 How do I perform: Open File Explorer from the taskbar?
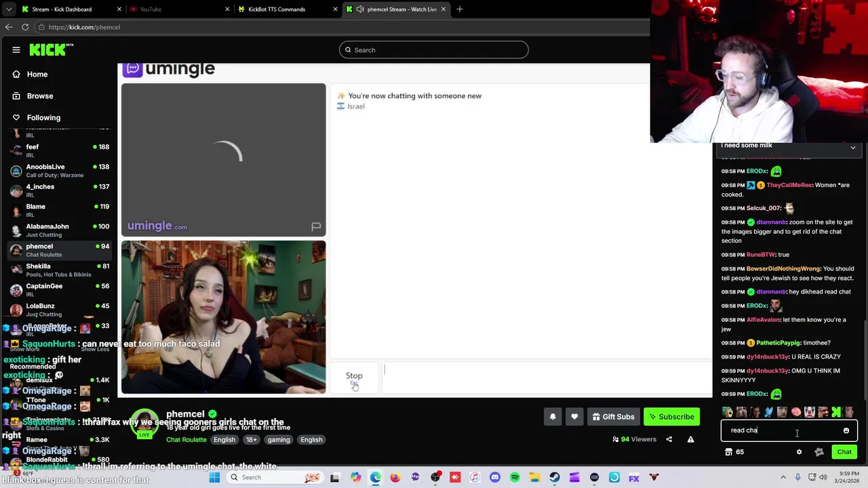click(x=535, y=477)
